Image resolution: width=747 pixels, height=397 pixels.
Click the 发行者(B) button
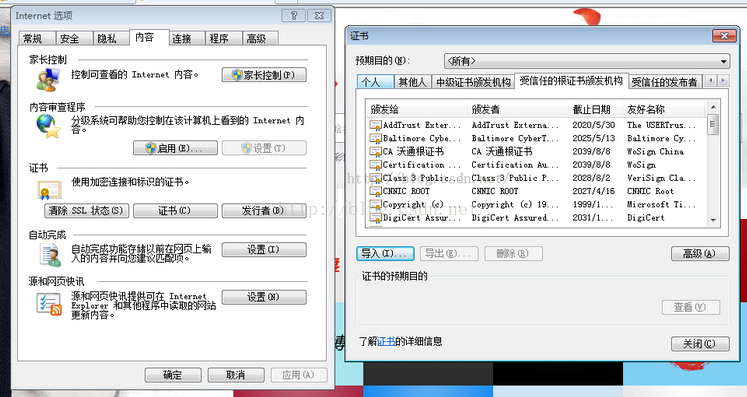pos(264,210)
